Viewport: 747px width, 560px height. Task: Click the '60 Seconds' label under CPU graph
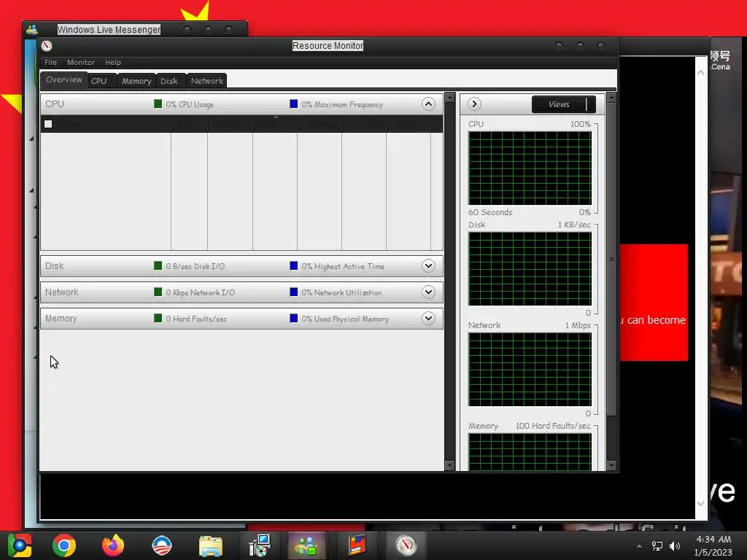(490, 212)
